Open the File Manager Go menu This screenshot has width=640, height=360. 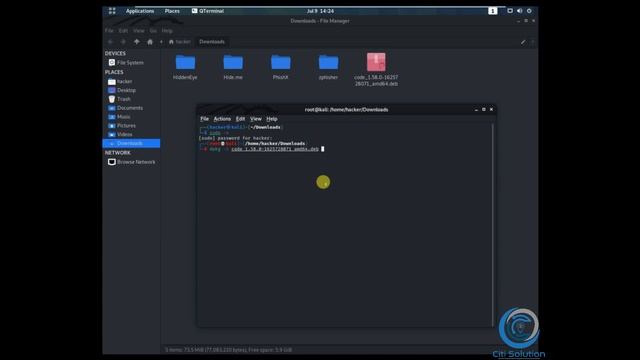coord(153,31)
